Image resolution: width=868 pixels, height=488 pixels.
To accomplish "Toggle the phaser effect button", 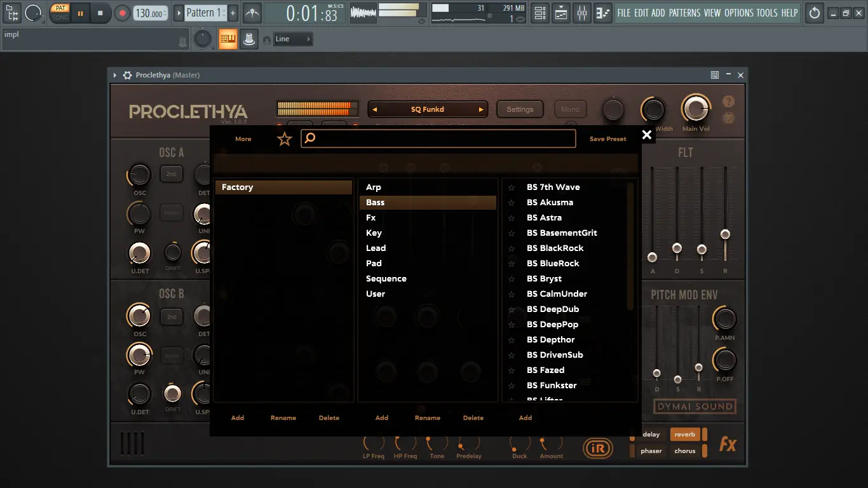I will (651, 451).
